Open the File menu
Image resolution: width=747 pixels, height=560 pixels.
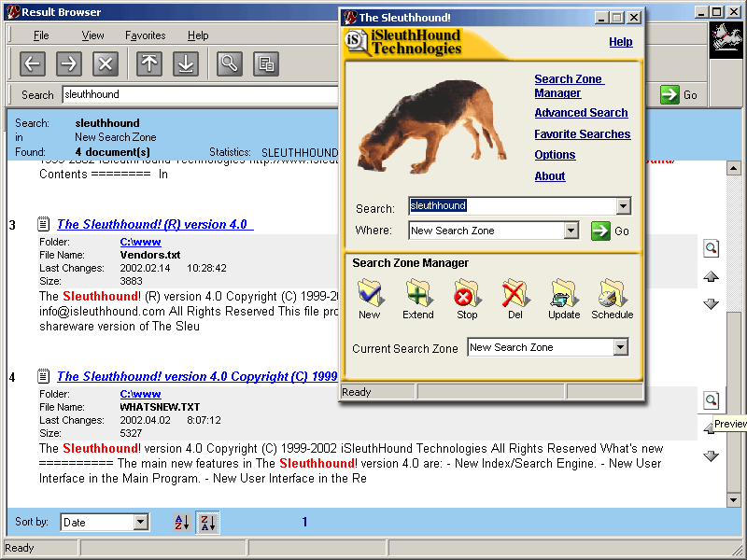41,35
